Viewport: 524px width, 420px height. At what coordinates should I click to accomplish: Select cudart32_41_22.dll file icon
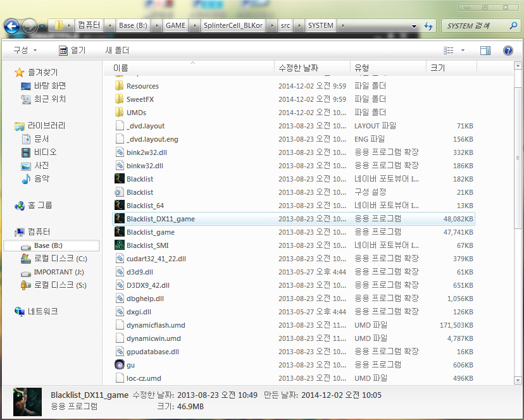[120, 259]
